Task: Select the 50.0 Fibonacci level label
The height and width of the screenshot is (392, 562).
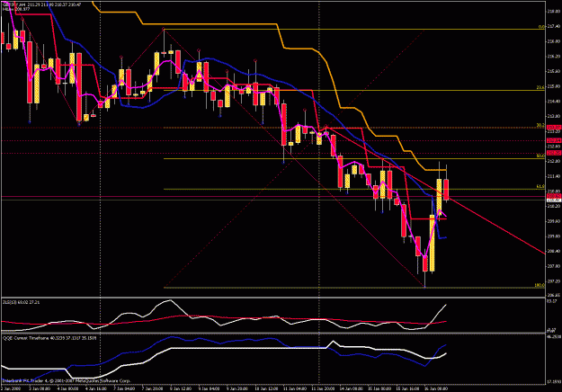Action: 540,156
